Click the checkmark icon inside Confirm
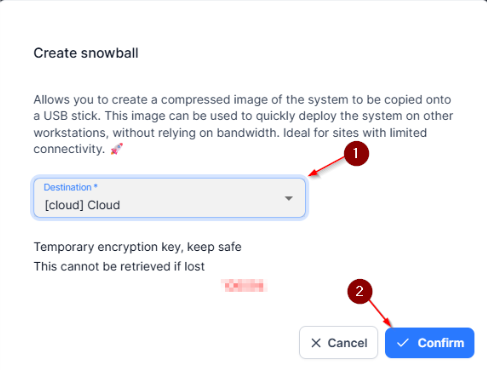Image resolution: width=487 pixels, height=370 pixels. 403,343
